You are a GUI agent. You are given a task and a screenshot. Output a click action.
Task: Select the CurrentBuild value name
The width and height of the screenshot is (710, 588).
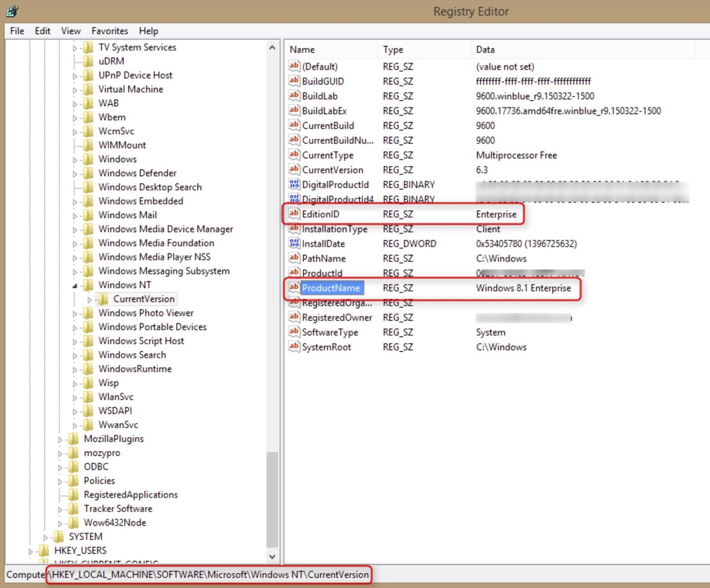pyautogui.click(x=328, y=125)
